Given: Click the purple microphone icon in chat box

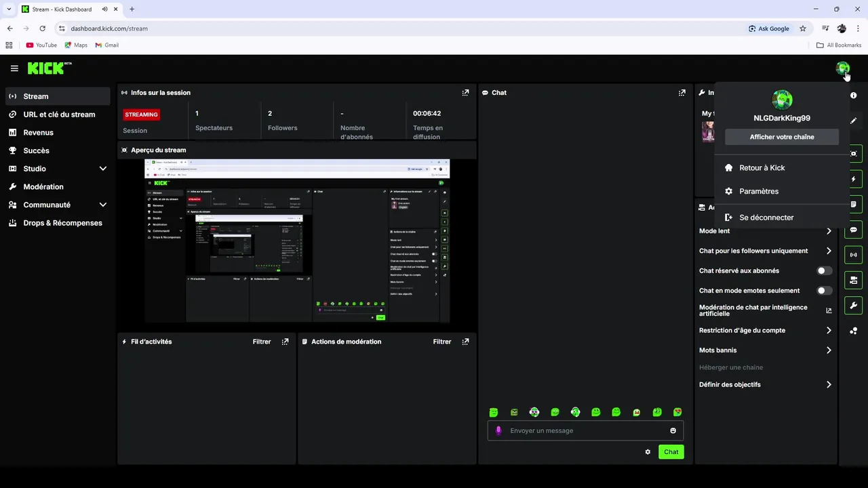Looking at the screenshot, I should click(x=499, y=430).
